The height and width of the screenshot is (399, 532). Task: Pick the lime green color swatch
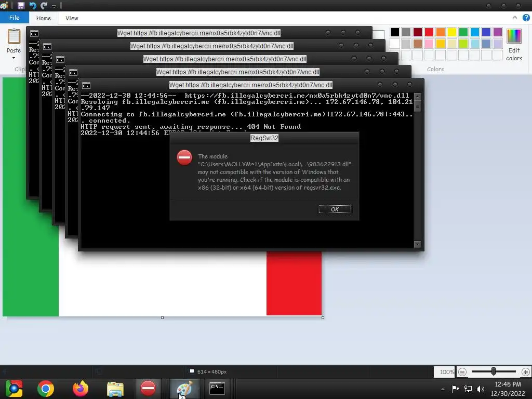coord(463,44)
